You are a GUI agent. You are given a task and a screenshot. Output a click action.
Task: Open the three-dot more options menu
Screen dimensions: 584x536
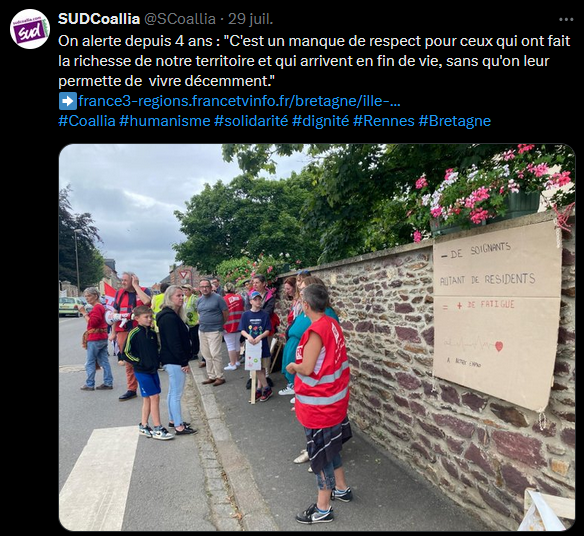[566, 19]
